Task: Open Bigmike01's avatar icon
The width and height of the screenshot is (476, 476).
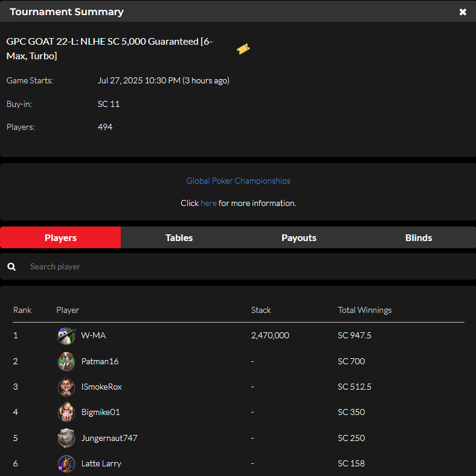Action: click(x=66, y=412)
